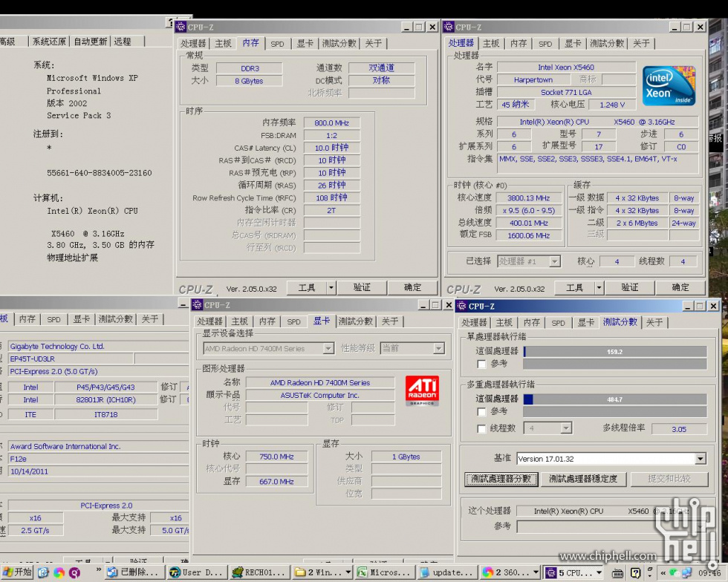
Task: Open 工具 arrow dropdown in memory window
Action: point(331,288)
